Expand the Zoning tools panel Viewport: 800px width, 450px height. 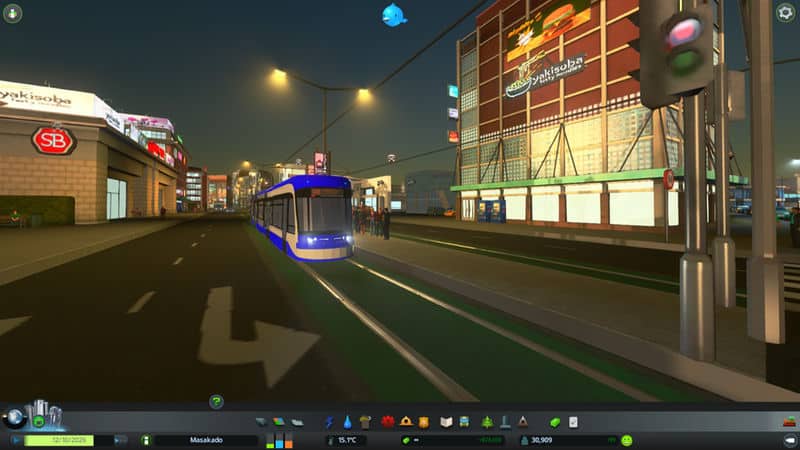(x=279, y=422)
